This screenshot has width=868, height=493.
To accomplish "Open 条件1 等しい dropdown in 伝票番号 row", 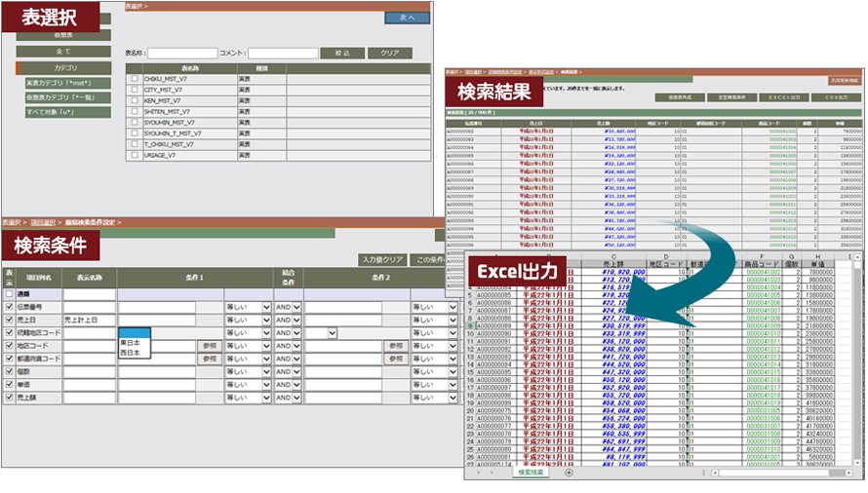I will click(248, 307).
